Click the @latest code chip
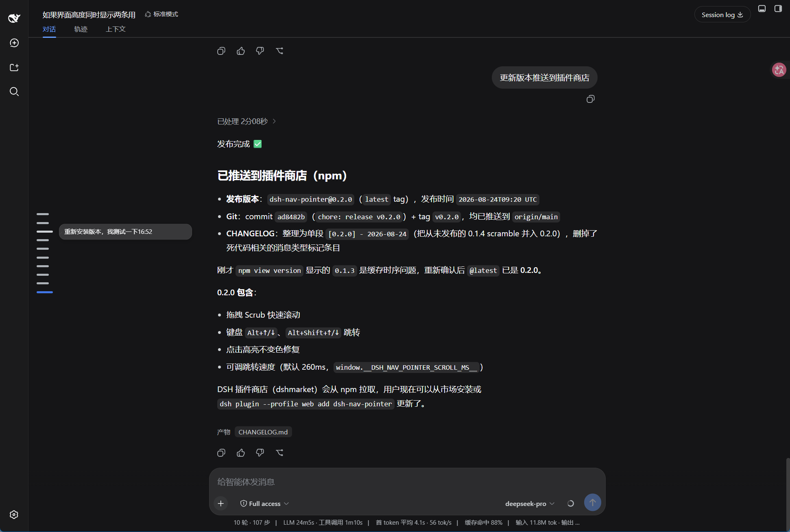The height and width of the screenshot is (532, 790). pos(483,270)
